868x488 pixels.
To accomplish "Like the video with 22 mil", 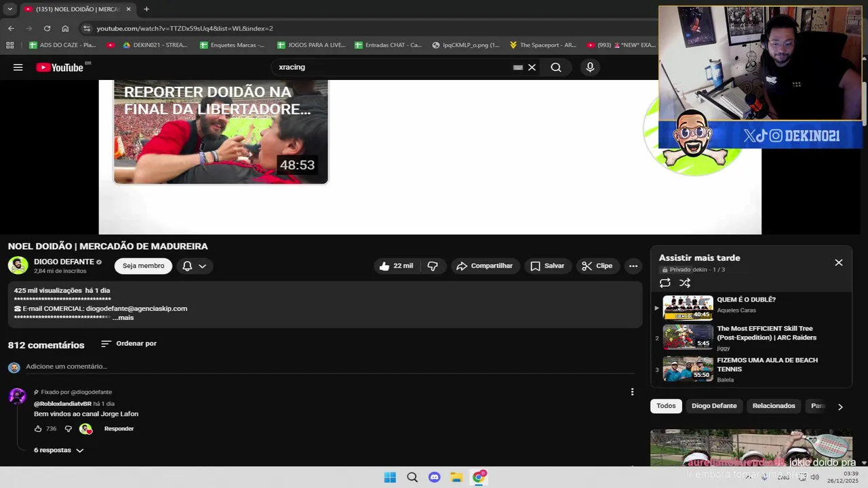I will 397,266.
